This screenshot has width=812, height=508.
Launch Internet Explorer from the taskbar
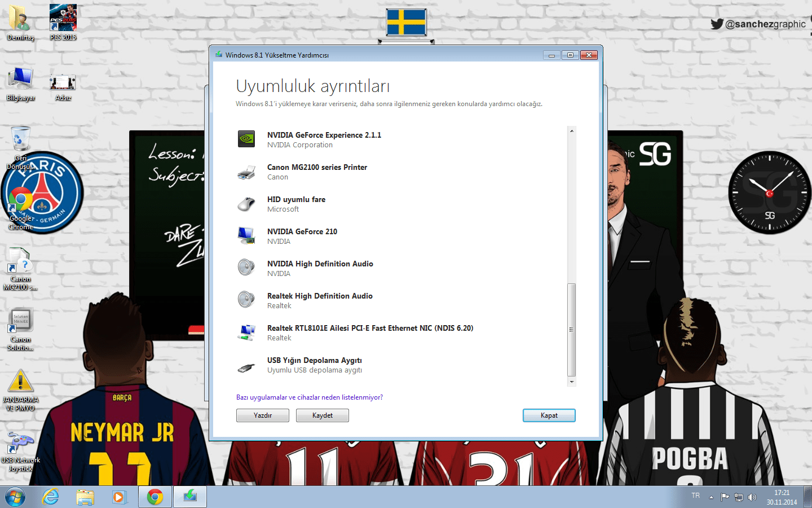tap(51, 497)
